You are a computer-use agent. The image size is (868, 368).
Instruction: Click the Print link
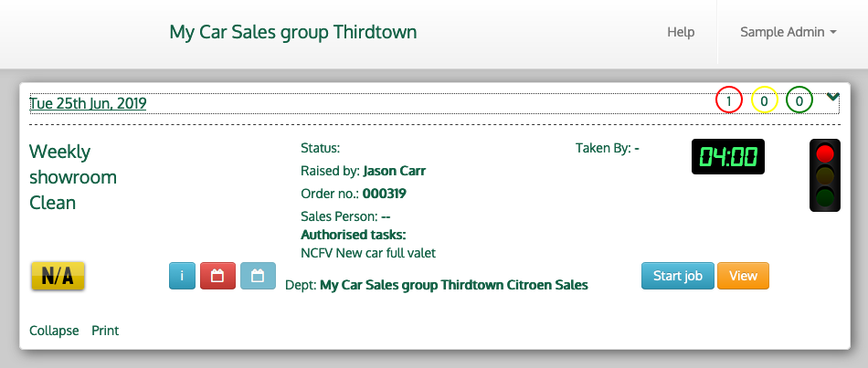point(105,331)
